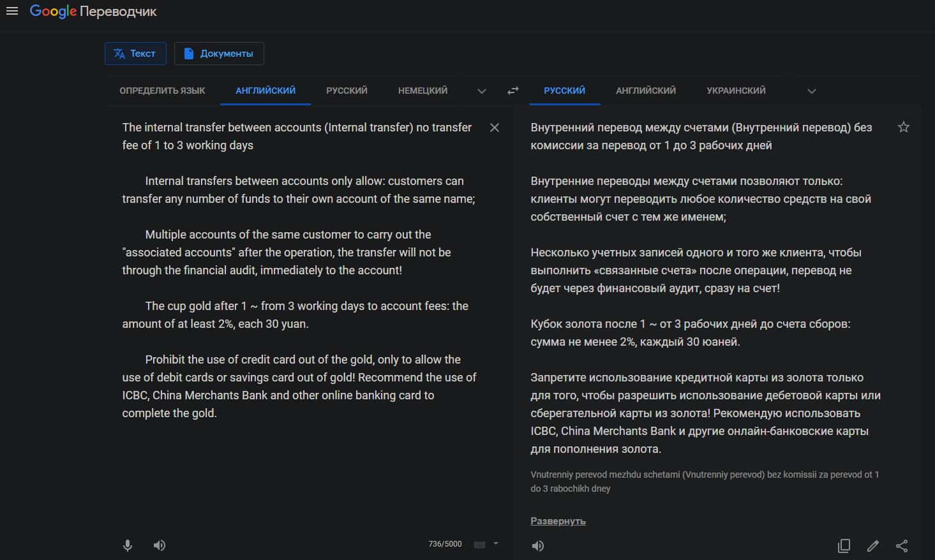This screenshot has width=935, height=560.
Task: Clear the source text
Action: (x=495, y=128)
